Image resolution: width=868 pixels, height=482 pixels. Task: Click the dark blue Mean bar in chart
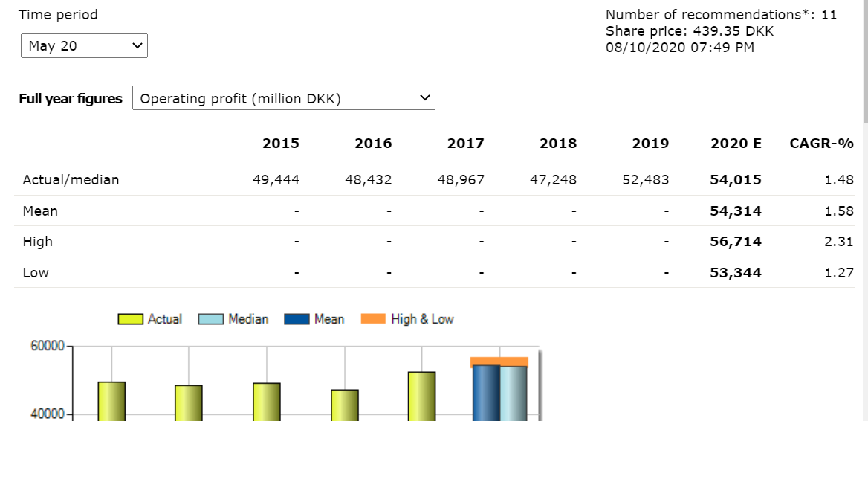click(x=486, y=393)
